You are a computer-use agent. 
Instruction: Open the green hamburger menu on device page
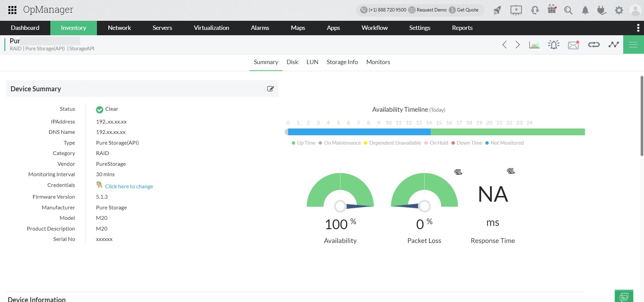tap(633, 44)
